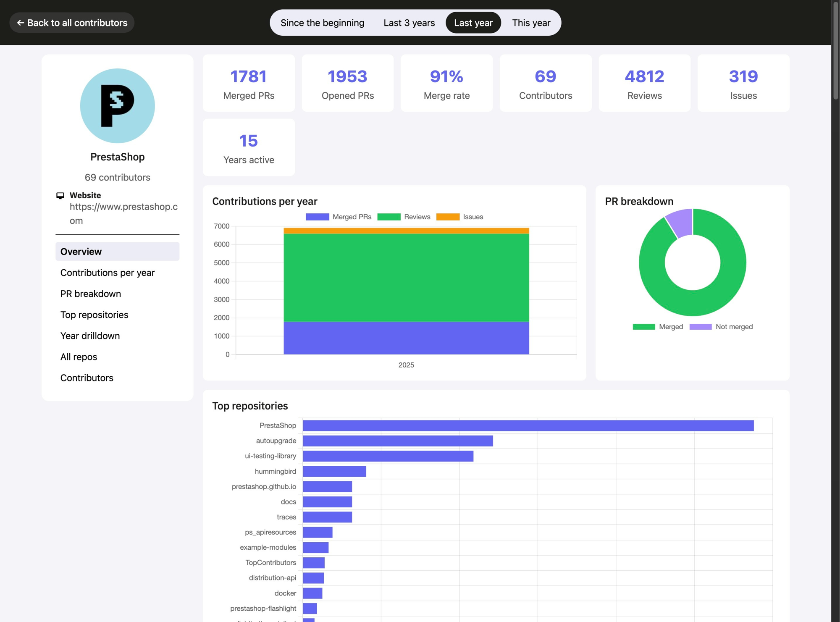Click the 91% Merge rate card
Image resolution: width=840 pixels, height=622 pixels.
pyautogui.click(x=446, y=83)
